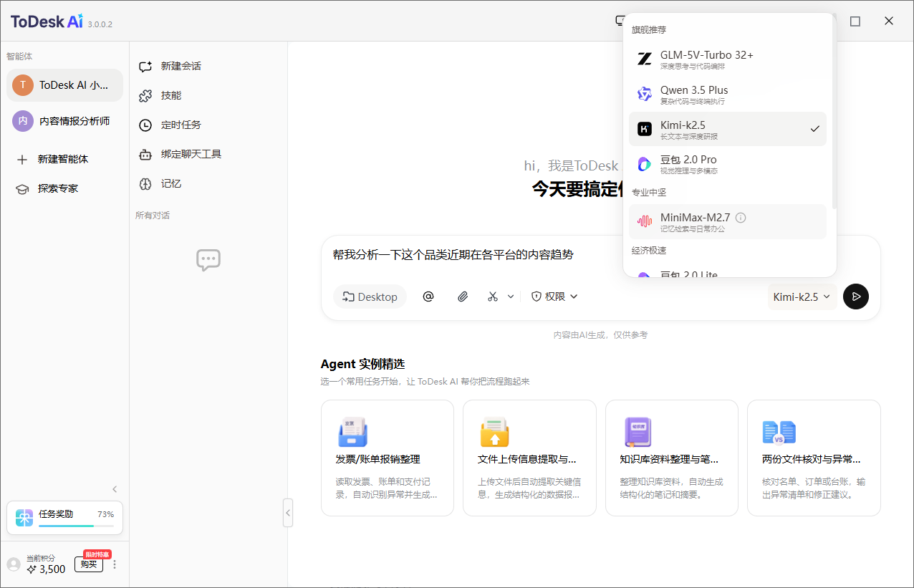
Task: Click the empty chat bubble placeholder icon
Action: coord(208,261)
